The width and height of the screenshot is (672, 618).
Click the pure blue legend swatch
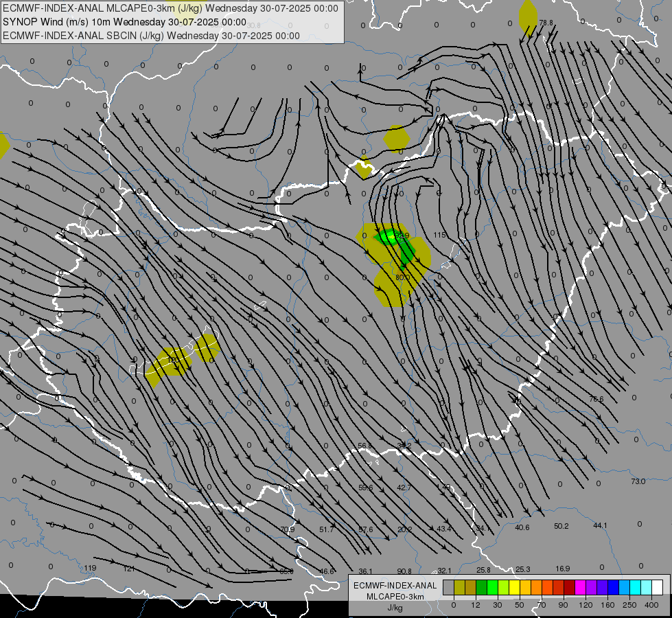(614, 587)
